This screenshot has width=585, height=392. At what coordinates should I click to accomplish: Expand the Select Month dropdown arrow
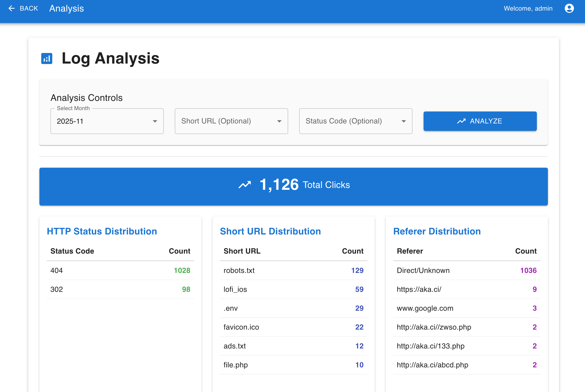[x=155, y=121]
